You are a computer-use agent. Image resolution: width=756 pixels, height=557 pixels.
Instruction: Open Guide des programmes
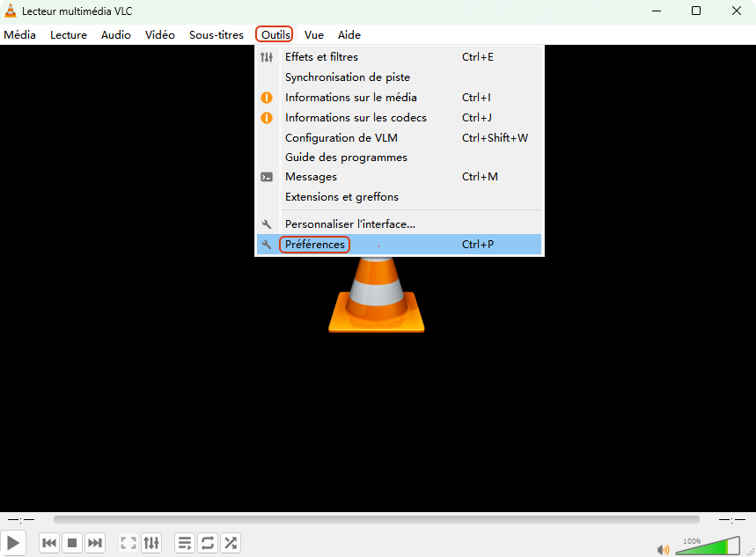point(400,158)
